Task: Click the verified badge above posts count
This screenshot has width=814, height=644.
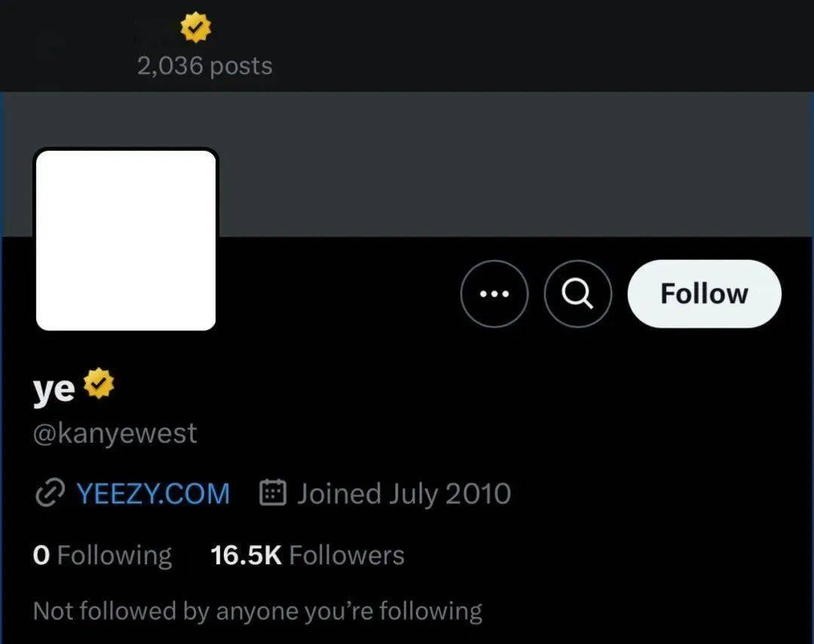Action: click(196, 28)
